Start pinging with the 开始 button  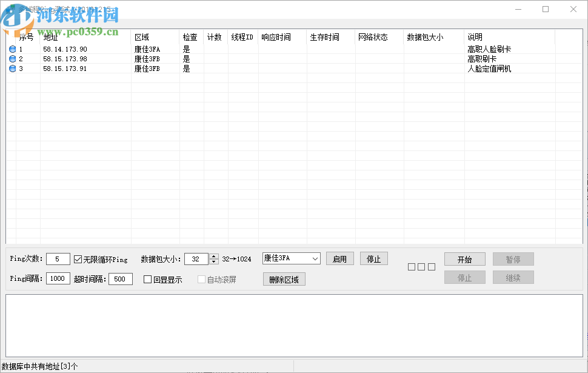coord(464,259)
